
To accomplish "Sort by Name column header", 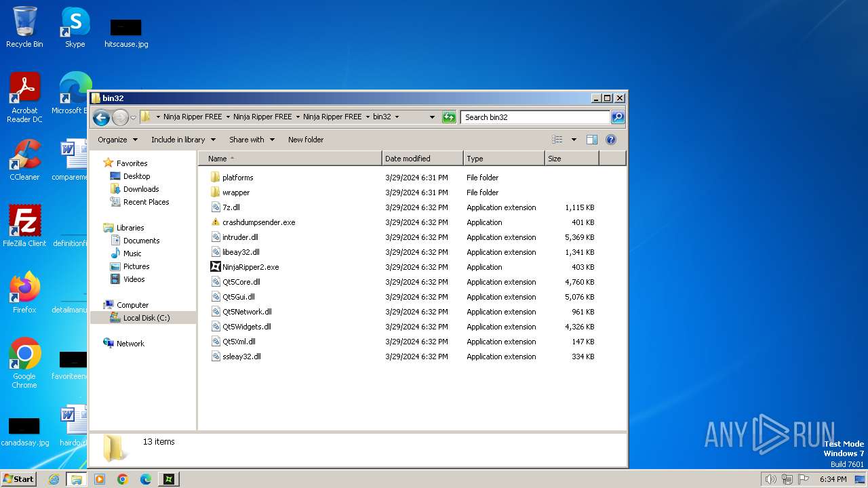I will coord(290,159).
